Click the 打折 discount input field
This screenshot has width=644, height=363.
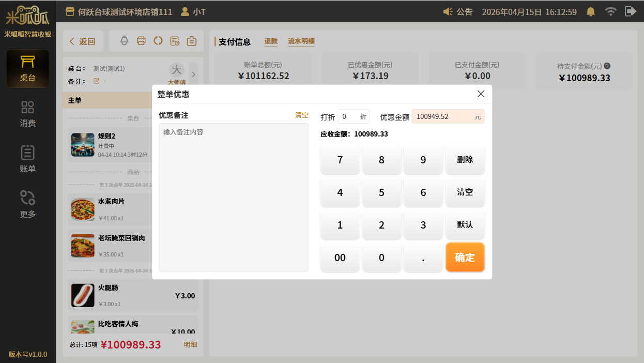(x=347, y=117)
